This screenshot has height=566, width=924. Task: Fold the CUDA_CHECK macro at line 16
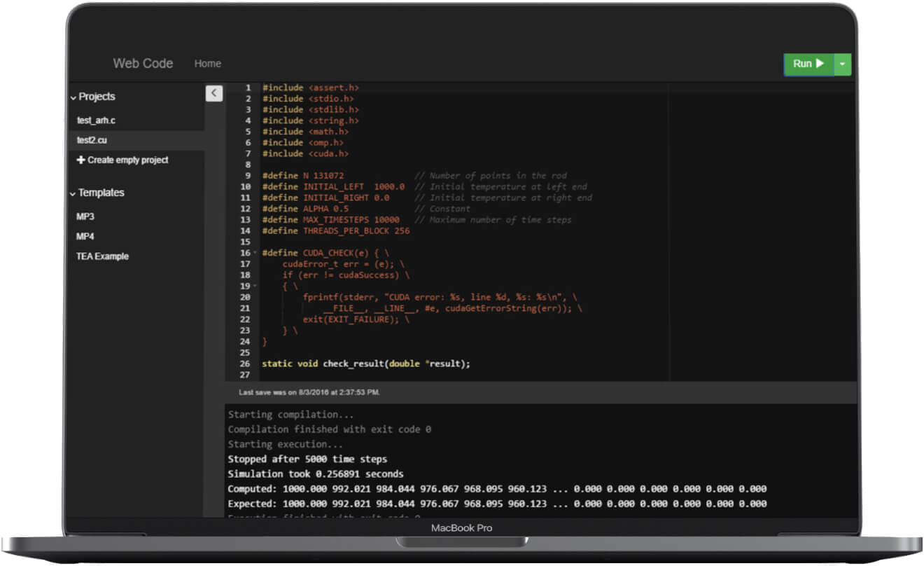click(255, 253)
